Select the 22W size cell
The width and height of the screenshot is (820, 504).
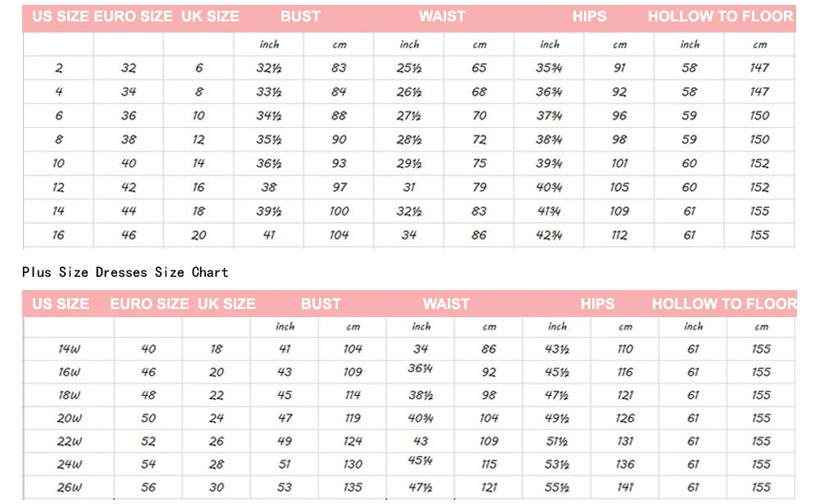pyautogui.click(x=69, y=441)
